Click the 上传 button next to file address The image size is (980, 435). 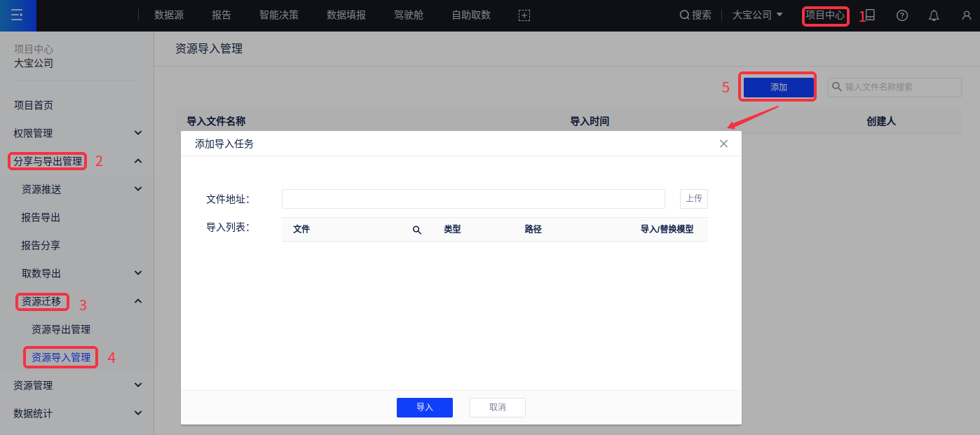point(693,199)
